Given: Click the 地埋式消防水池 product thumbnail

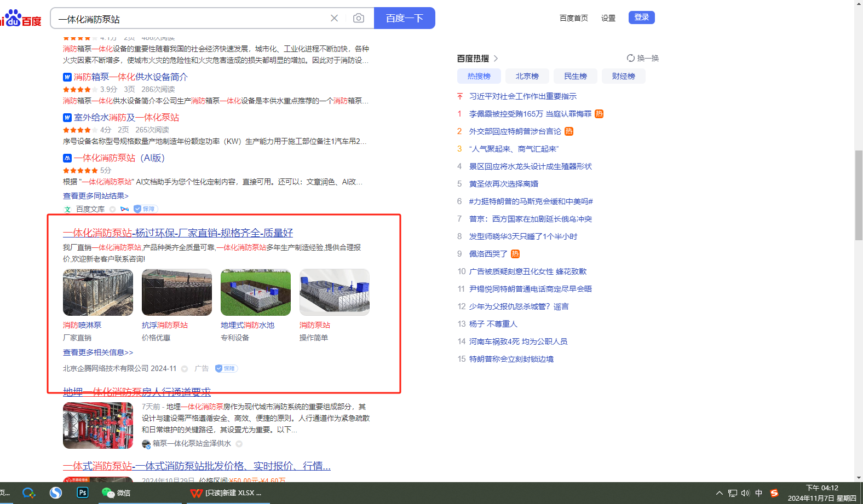Looking at the screenshot, I should tap(256, 292).
